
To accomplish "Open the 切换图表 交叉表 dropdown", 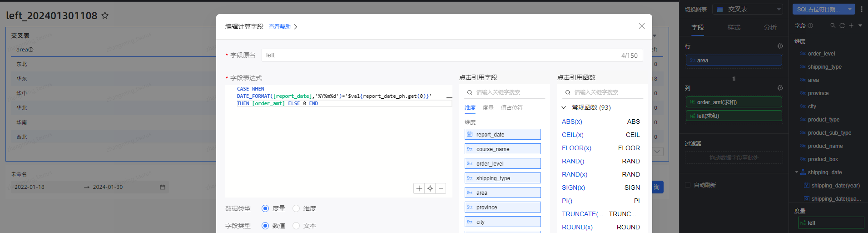I will 747,9.
